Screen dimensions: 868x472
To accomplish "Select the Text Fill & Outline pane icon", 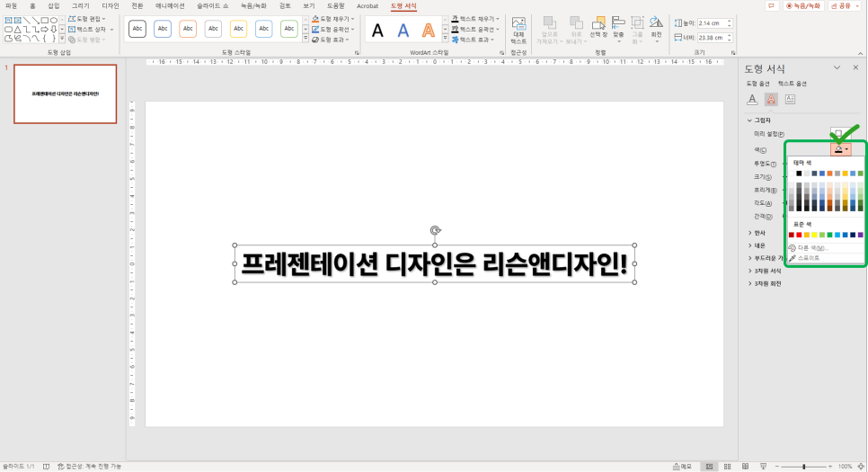I will coord(752,99).
